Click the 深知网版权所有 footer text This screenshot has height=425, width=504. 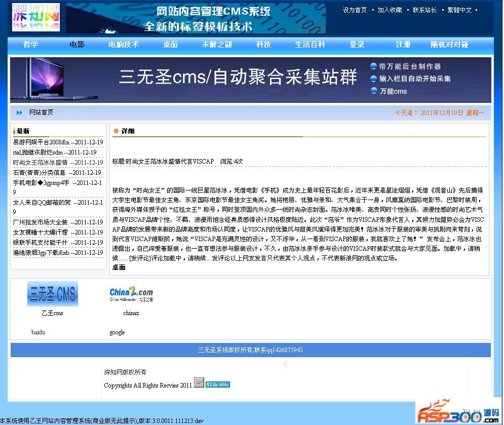pos(125,372)
